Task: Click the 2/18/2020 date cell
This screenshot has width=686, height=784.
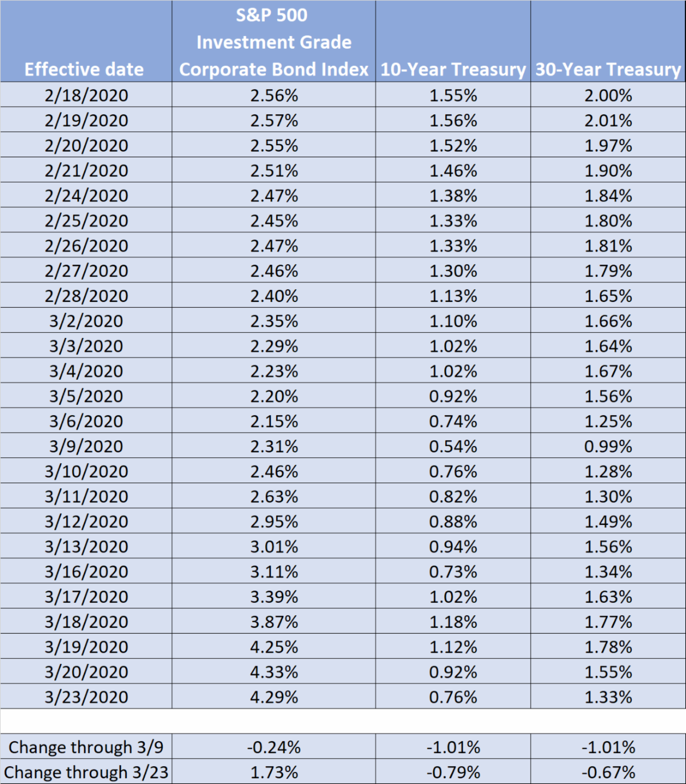Action: click(86, 95)
